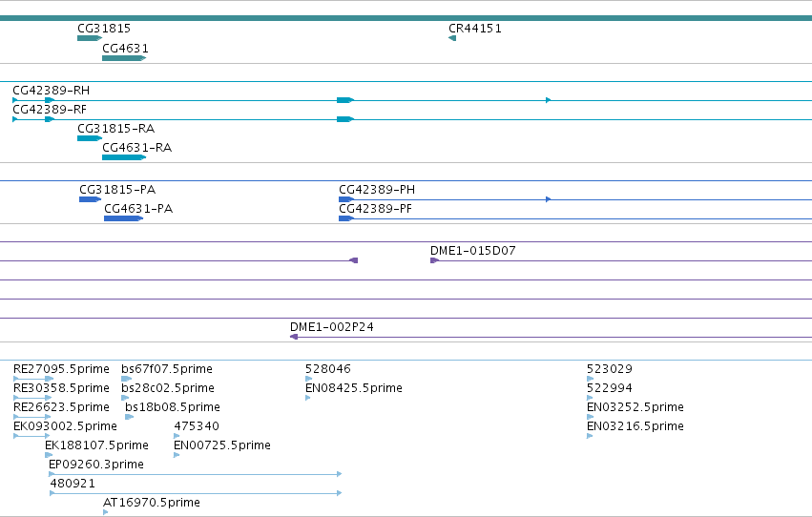This screenshot has height=517, width=812.
Task: Select the CR44151 gene label
Action: [475, 29]
